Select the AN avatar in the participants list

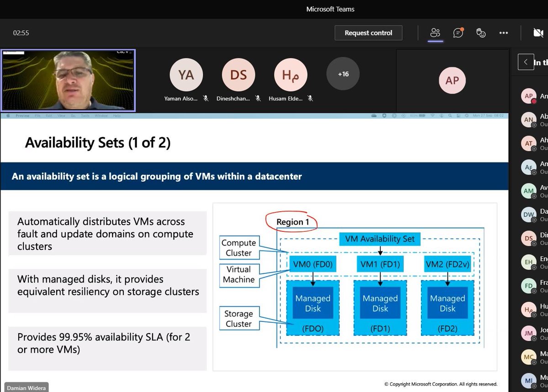[529, 120]
